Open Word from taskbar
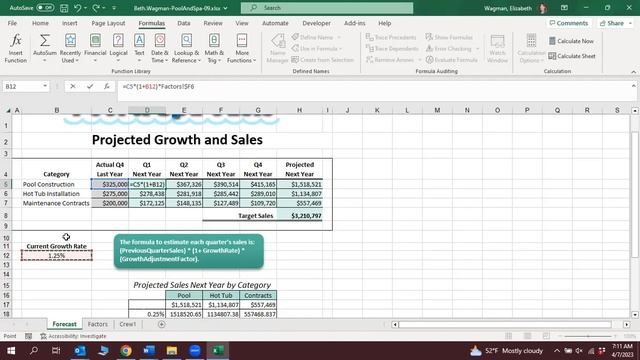Screen dimensions: 640x360 149,351
